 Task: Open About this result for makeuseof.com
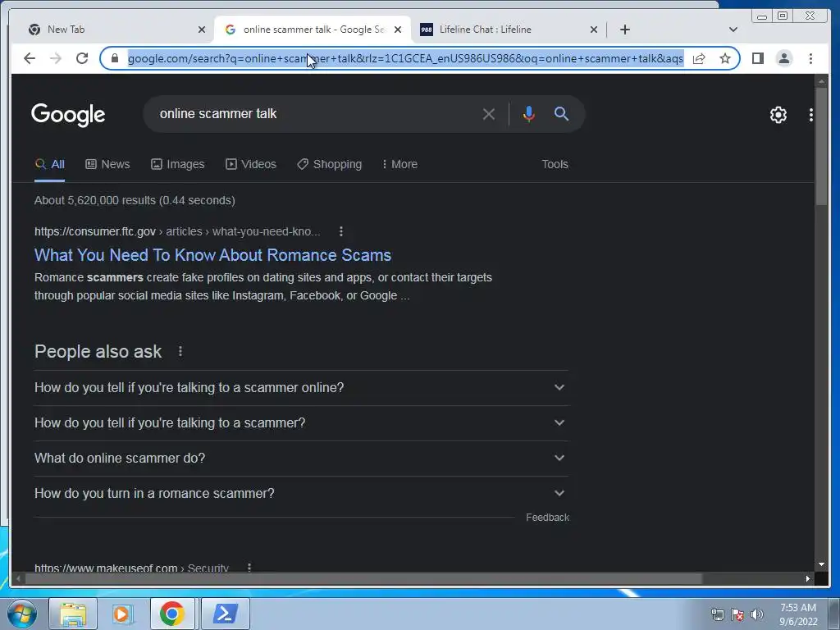tap(249, 568)
